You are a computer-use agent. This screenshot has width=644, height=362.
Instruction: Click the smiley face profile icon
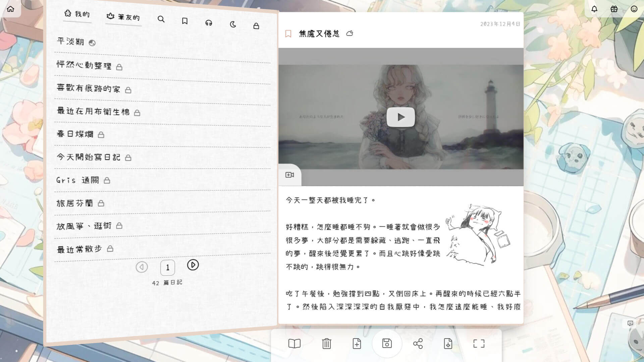coord(634,9)
